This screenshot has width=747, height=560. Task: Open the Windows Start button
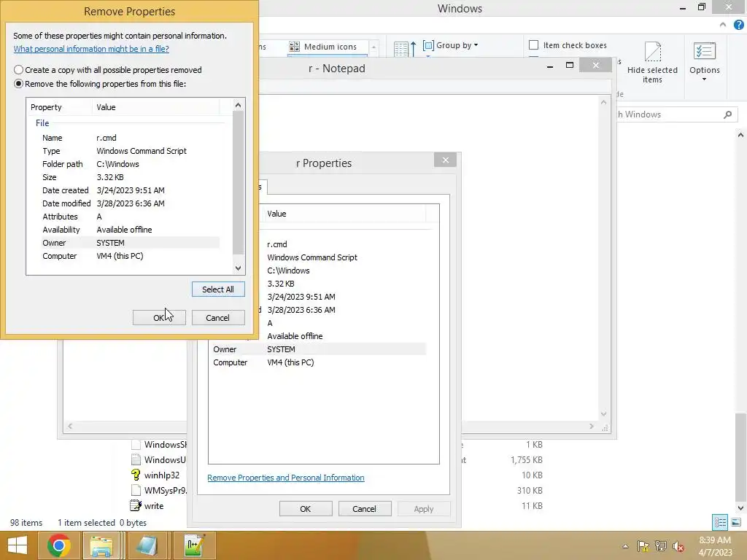18,545
